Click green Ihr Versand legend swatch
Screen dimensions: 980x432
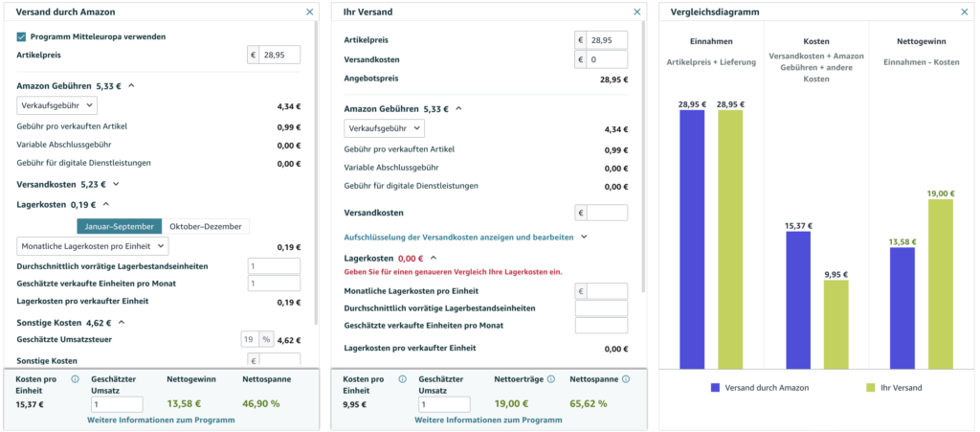click(871, 388)
